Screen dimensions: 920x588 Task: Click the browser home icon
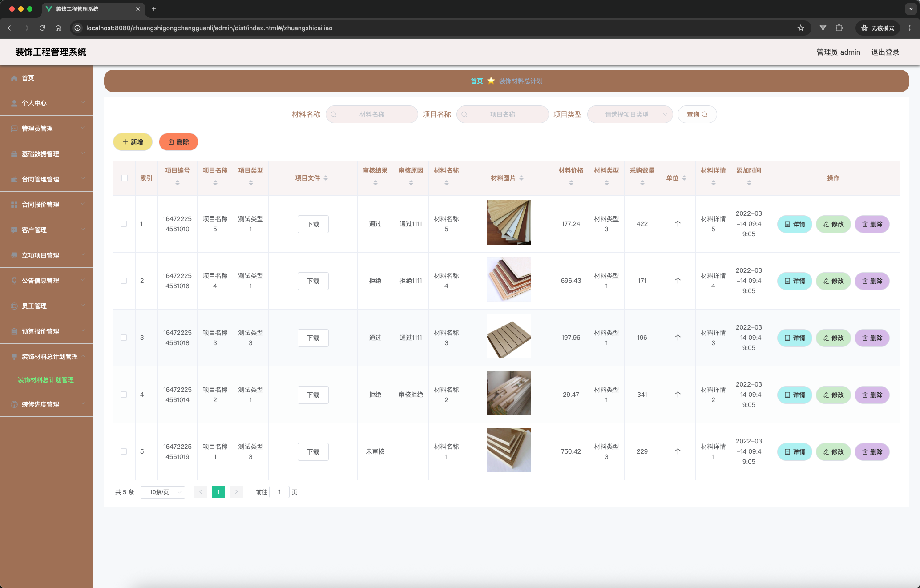pyautogui.click(x=58, y=28)
